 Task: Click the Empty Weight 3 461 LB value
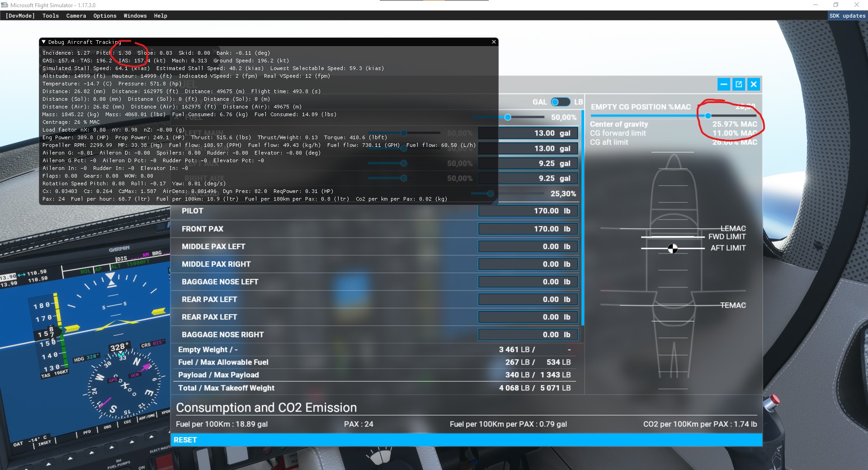[x=517, y=350]
